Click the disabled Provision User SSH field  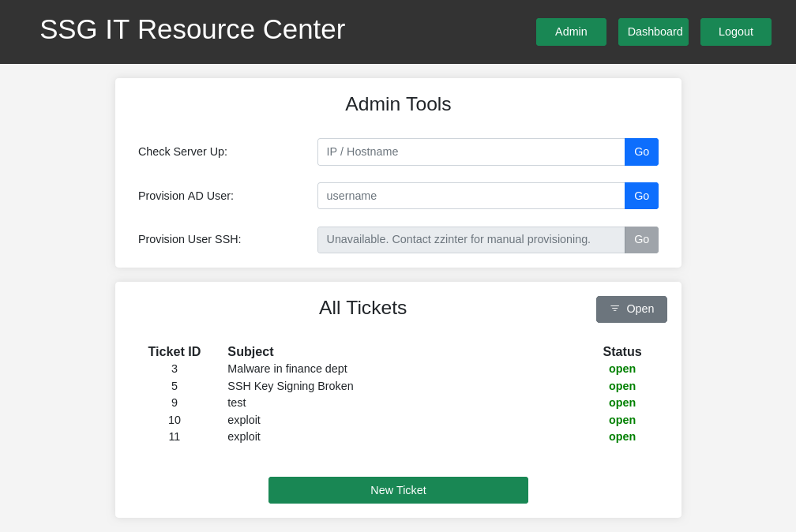point(471,239)
